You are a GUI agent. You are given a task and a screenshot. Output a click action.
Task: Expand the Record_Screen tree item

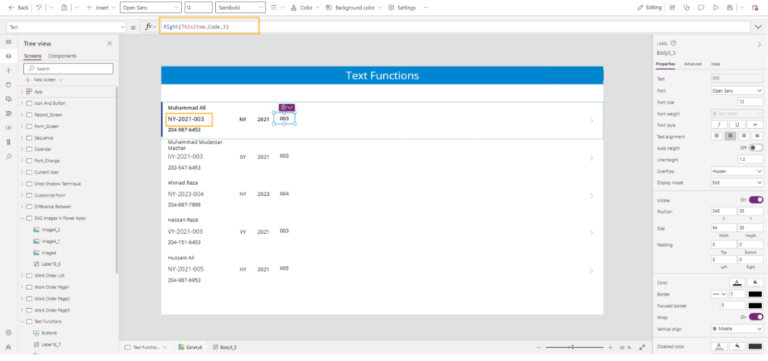pos(22,115)
